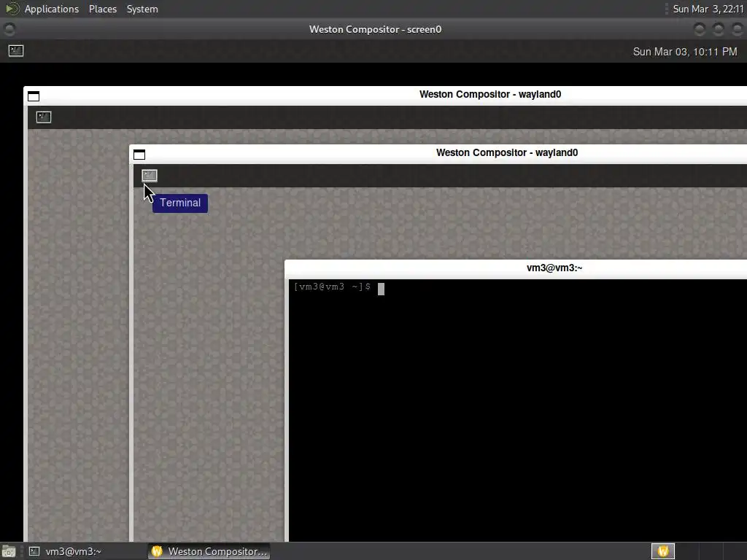This screenshot has width=747, height=560.
Task: Click window icon of outer wayland0 window
Action: tap(34, 96)
